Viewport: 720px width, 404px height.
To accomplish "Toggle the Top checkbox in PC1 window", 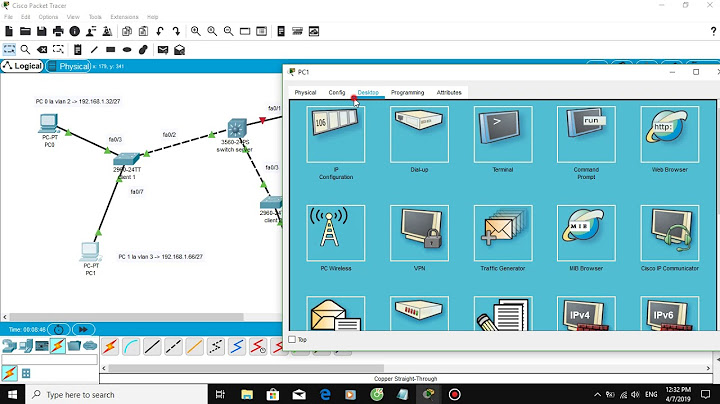I will tap(292, 339).
